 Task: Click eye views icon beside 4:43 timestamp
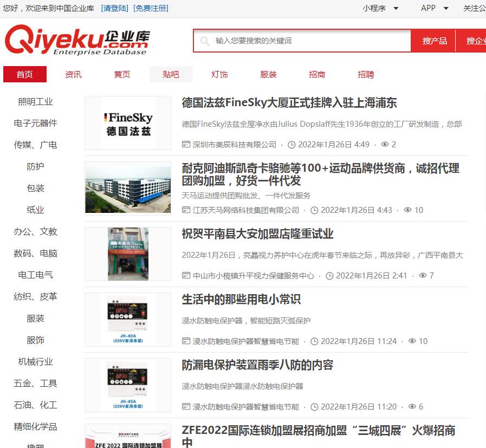[408, 210]
